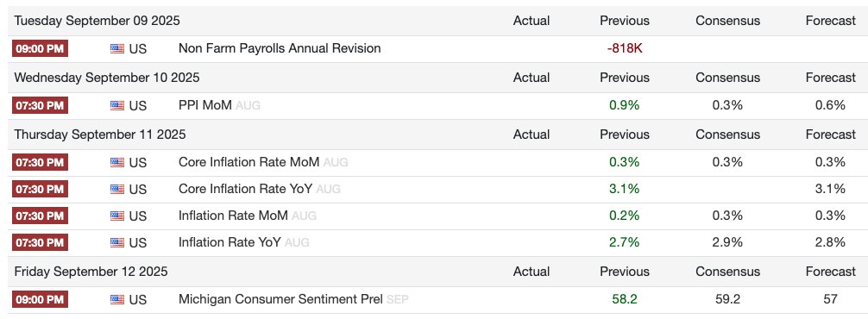Open Core Inflation Rate YoY event
Image resolution: width=868 pixels, height=319 pixels.
245,189
